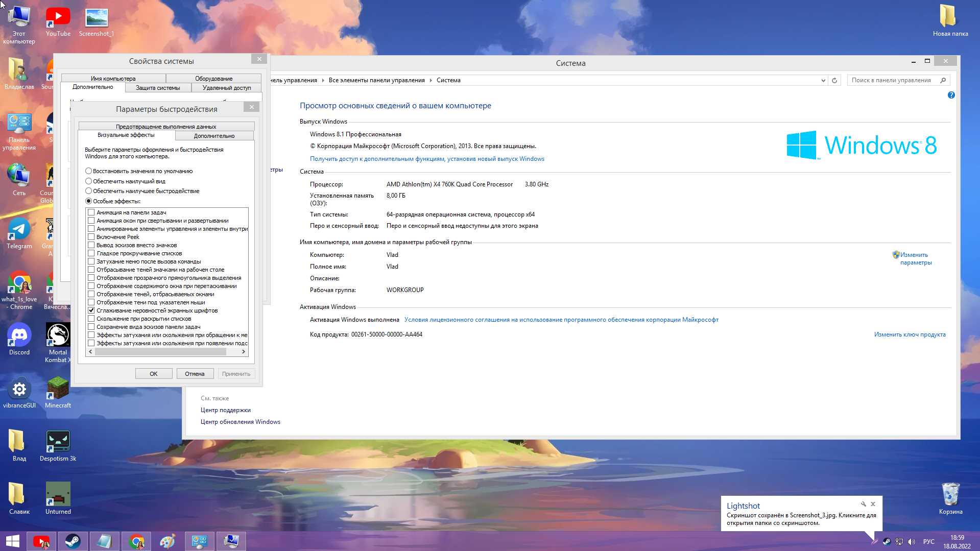This screenshot has width=980, height=551.
Task: Open the Microsoft license terms link
Action: tap(561, 320)
